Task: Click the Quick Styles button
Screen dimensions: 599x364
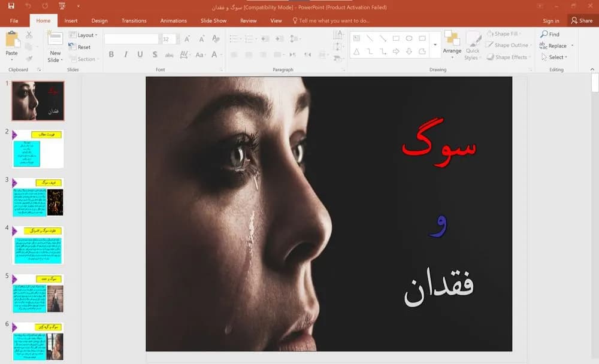Action: 473,46
